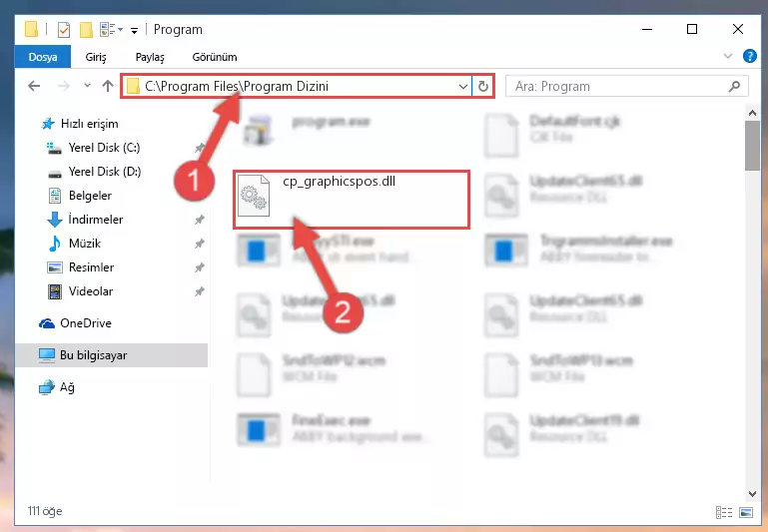
Task: Refresh the current folder view
Action: (x=483, y=86)
